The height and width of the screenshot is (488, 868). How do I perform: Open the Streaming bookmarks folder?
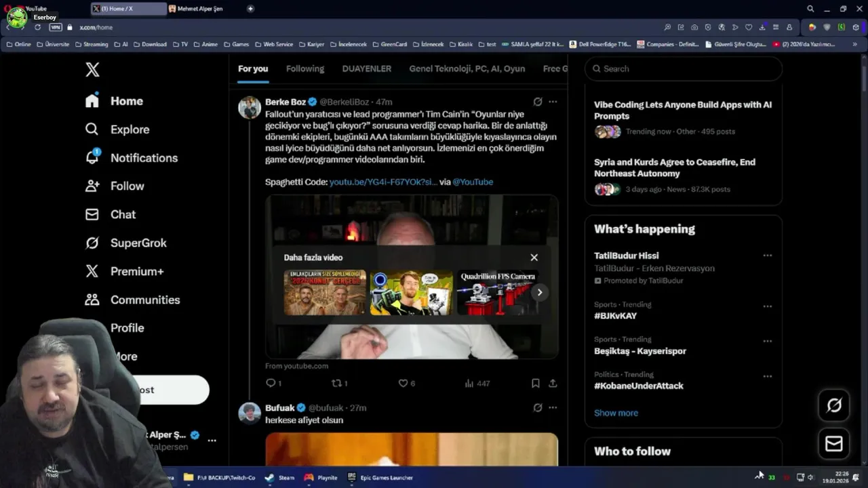[91, 44]
